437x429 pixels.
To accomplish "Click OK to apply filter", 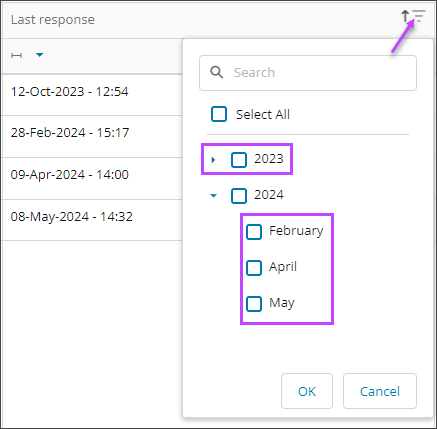I will coord(307,391).
